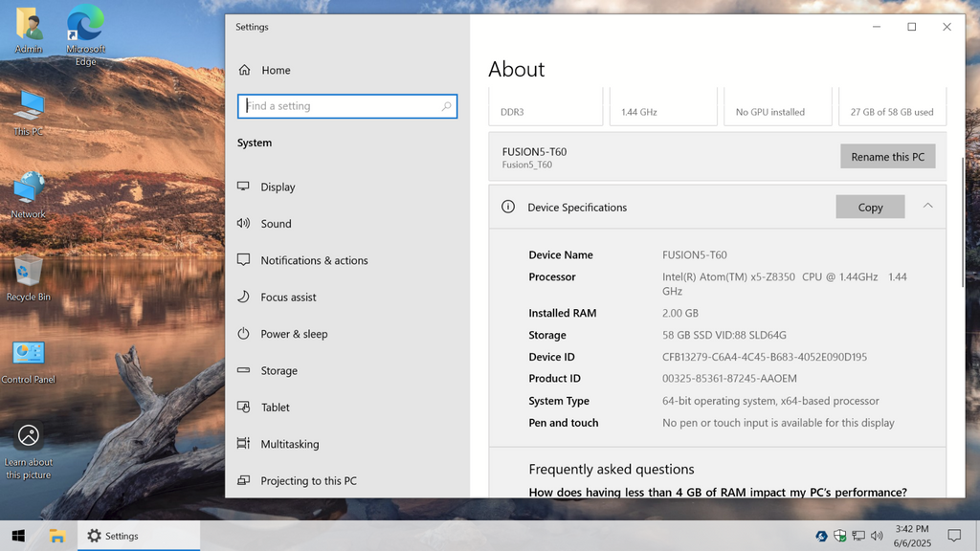Screen dimensions: 980x551
Task: Click the Power & sleep icon
Action: 243,334
